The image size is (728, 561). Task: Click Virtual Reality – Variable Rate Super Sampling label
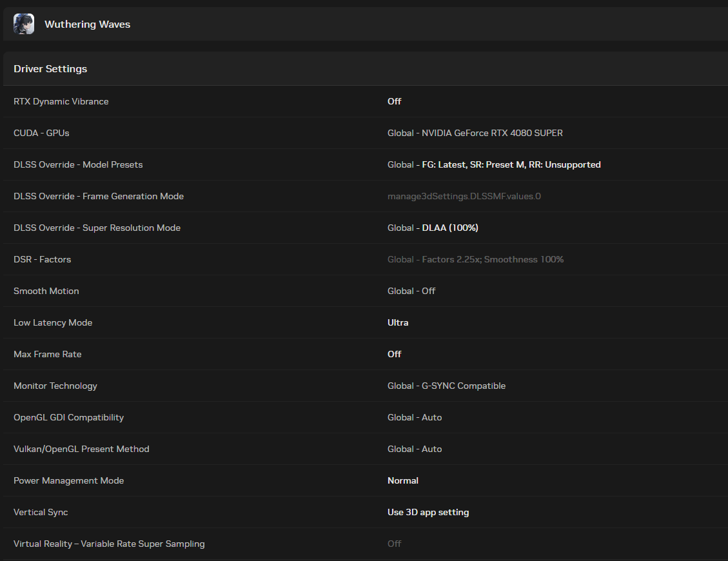pyautogui.click(x=109, y=544)
